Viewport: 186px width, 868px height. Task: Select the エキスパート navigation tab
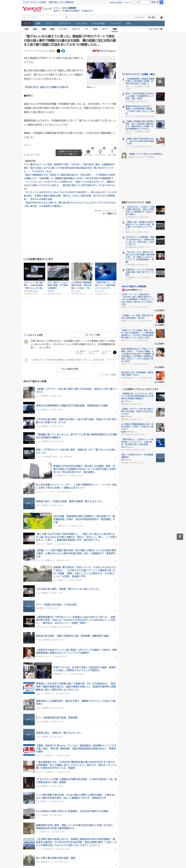(64, 23)
